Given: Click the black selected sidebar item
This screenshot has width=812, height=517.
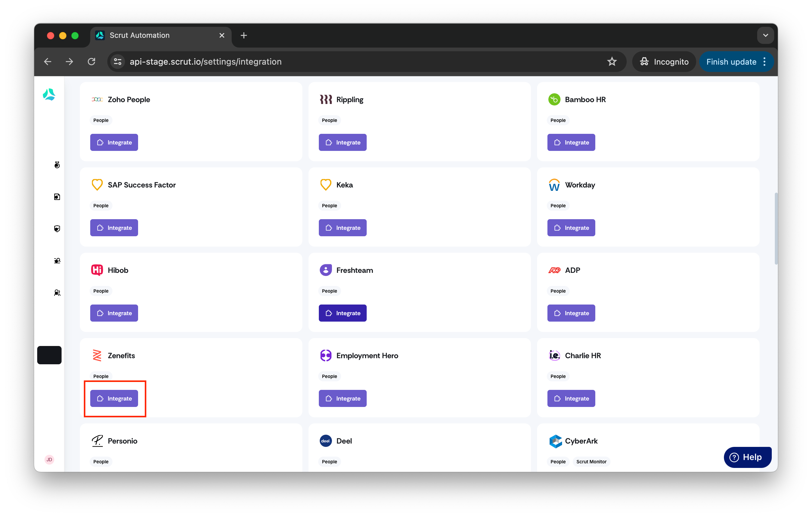Looking at the screenshot, I should pyautogui.click(x=49, y=355).
